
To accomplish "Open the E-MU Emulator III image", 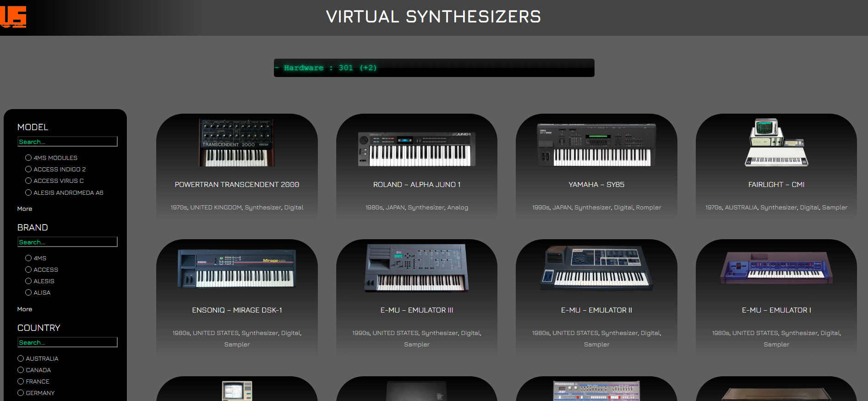I will coord(417,268).
